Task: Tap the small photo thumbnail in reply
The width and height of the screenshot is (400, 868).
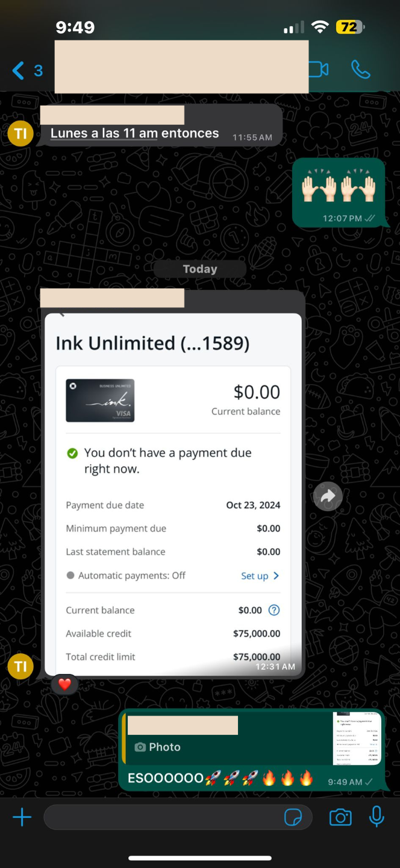Action: pos(357,739)
